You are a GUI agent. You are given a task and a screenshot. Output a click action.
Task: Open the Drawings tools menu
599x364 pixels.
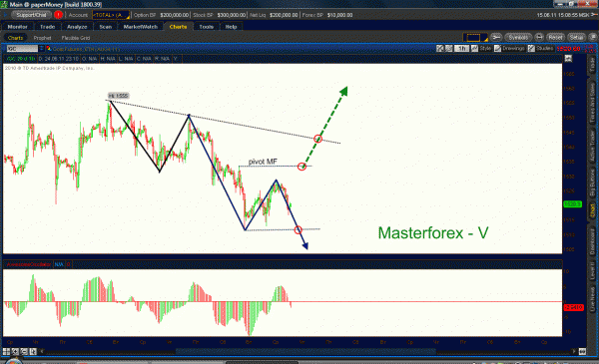pyautogui.click(x=509, y=49)
